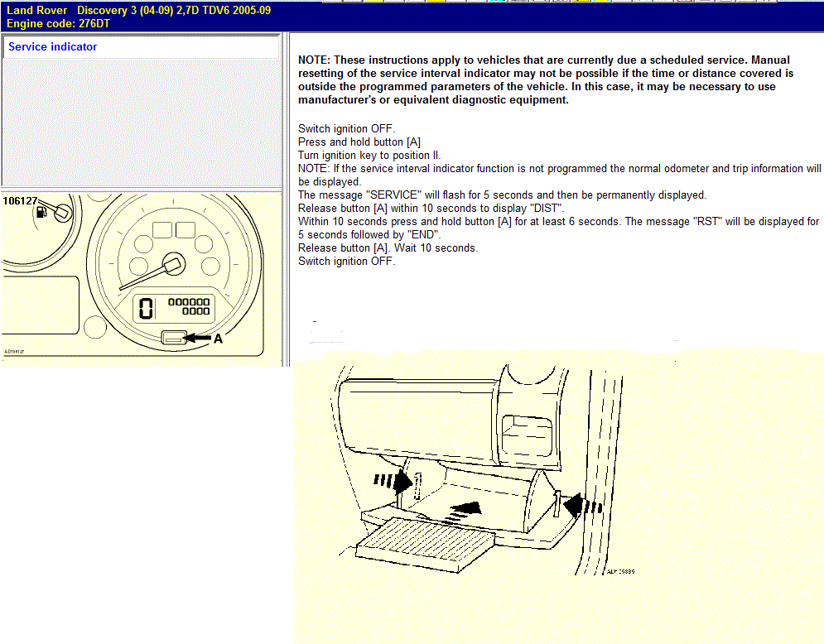Click the large 0 digit in display

[146, 309]
